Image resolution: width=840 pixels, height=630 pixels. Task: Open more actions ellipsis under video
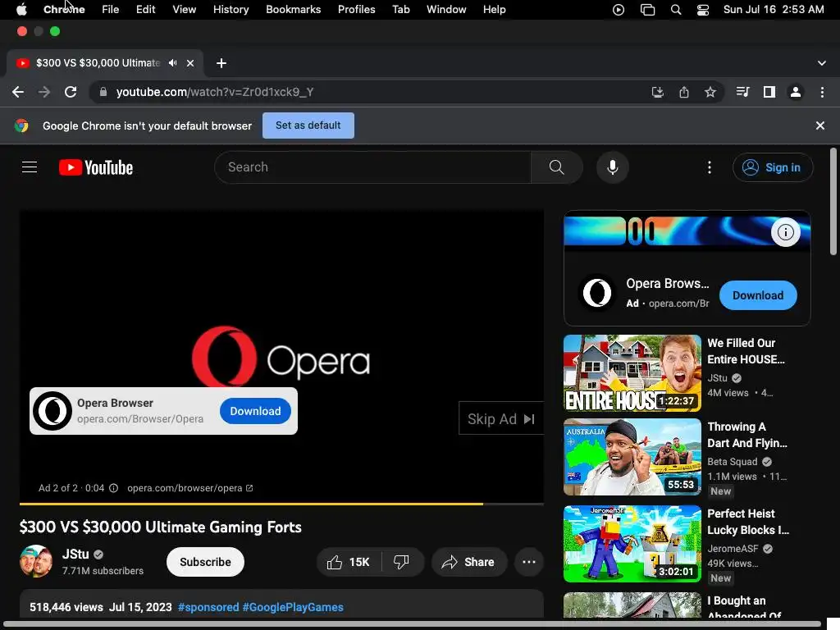[x=529, y=562]
